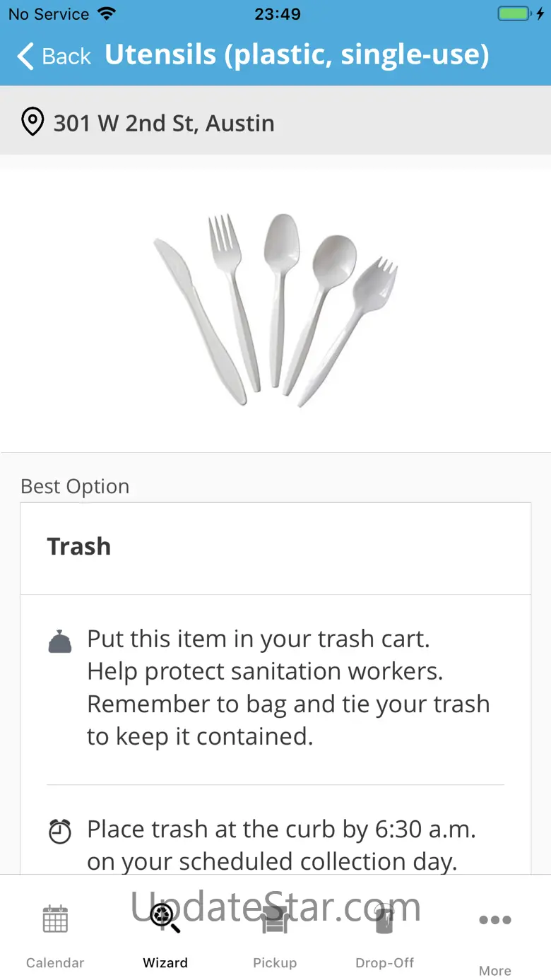Image resolution: width=551 pixels, height=980 pixels.
Task: Change the 301 W 2nd St address
Action: pyautogui.click(x=164, y=123)
